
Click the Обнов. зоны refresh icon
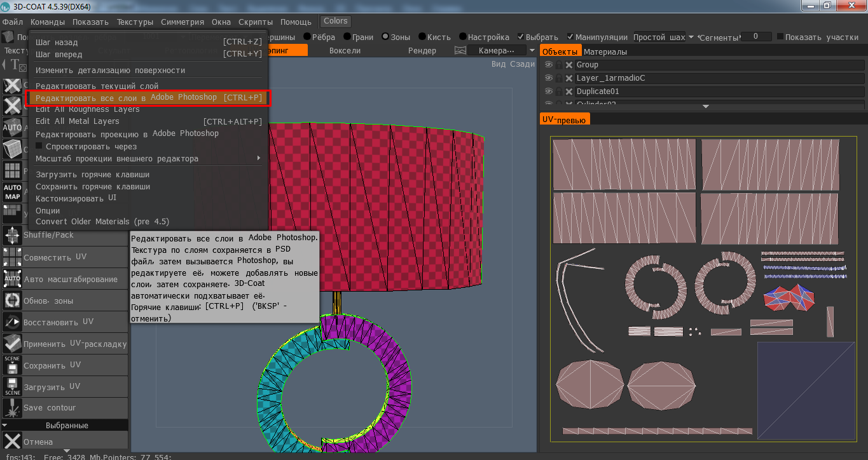pos(12,301)
